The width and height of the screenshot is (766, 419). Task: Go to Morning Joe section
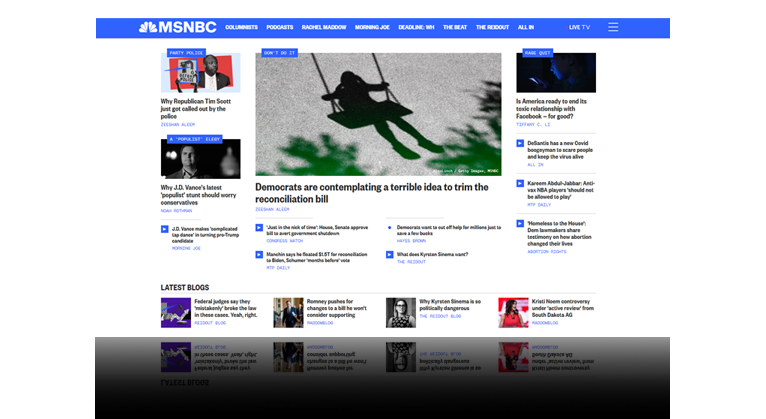[x=372, y=27]
